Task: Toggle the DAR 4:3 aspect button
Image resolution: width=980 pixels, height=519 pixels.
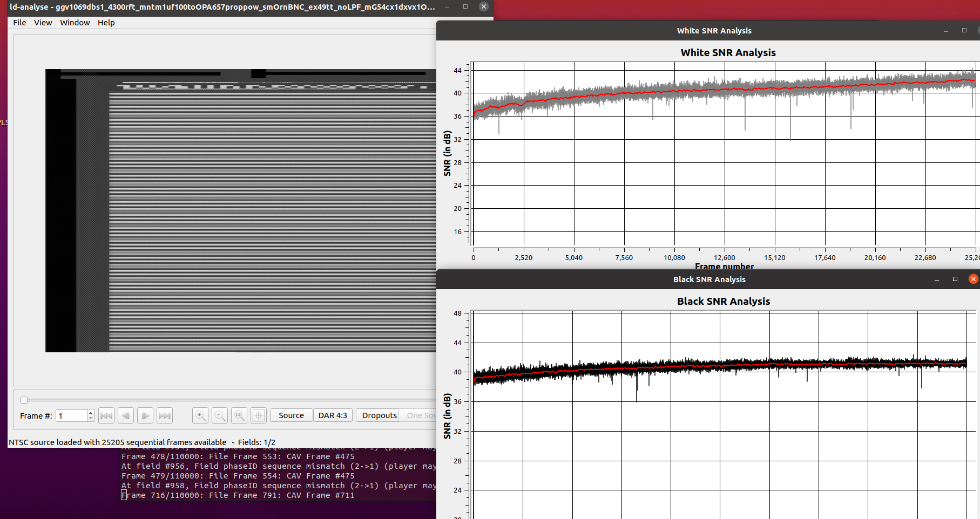Action: (x=333, y=415)
